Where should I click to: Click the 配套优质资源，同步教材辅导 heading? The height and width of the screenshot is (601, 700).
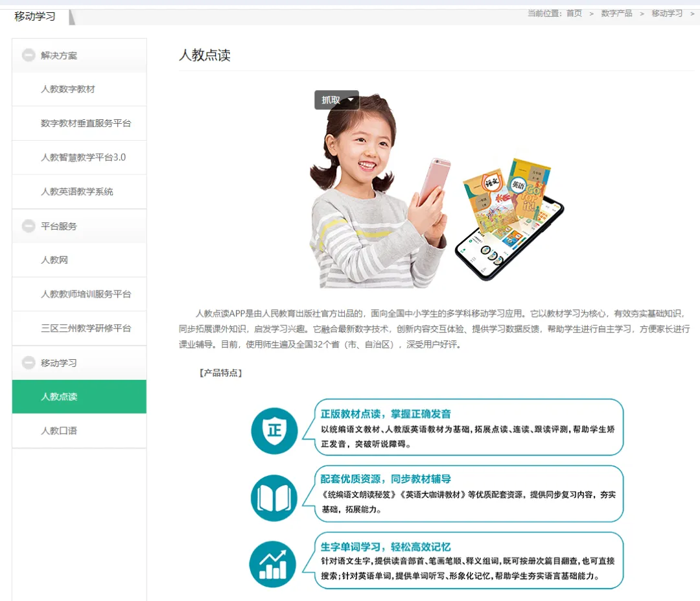[386, 479]
